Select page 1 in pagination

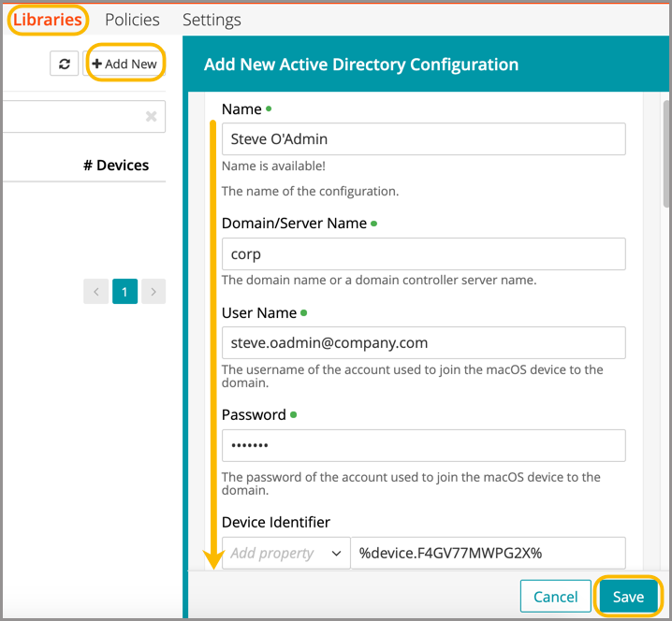tap(124, 291)
